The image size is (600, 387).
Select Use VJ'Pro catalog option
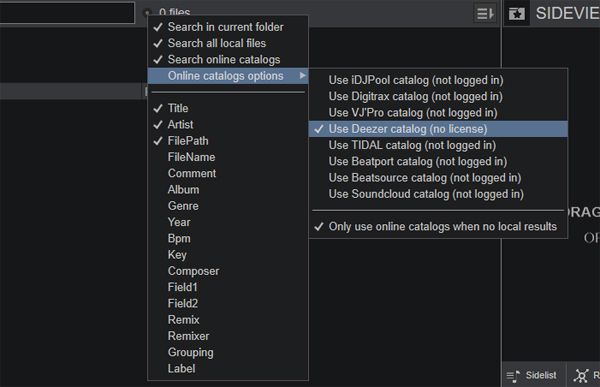point(438,113)
